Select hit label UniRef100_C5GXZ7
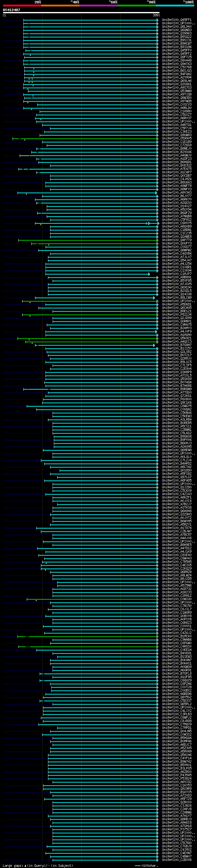The image size is (197, 868). [x=177, y=115]
